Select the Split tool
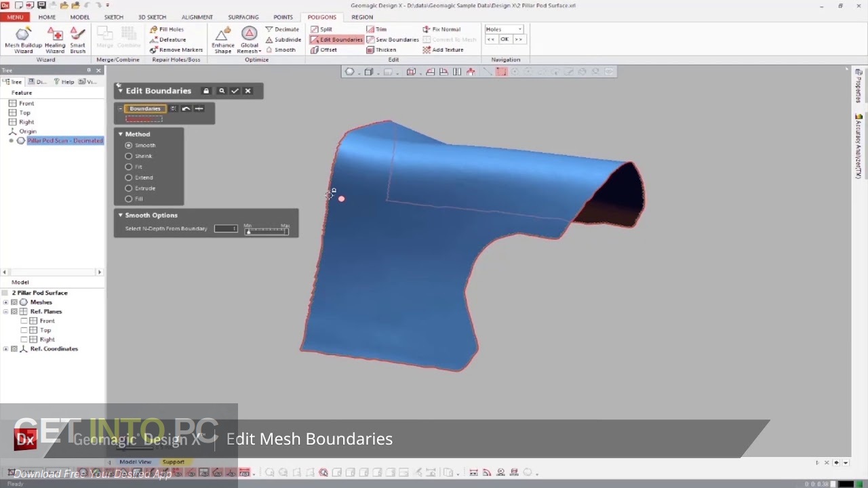The width and height of the screenshot is (868, 488). [x=321, y=29]
